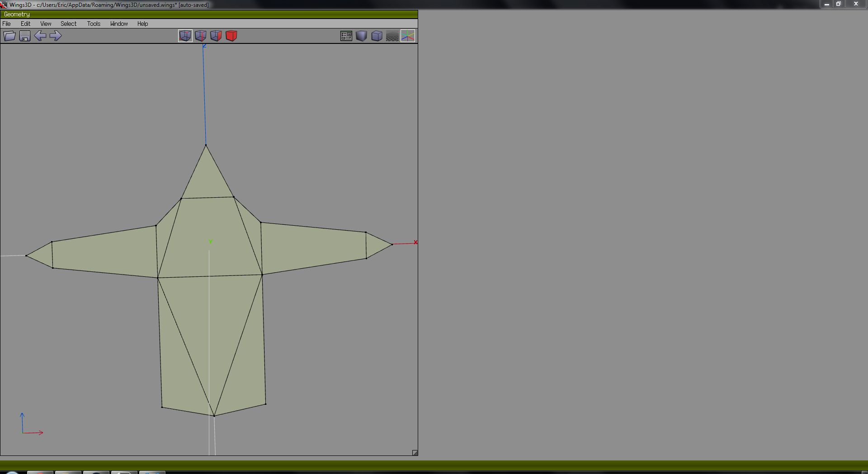Screen dimensions: 868x474
Task: Toggle smooth shading preview icon
Action: tap(362, 36)
